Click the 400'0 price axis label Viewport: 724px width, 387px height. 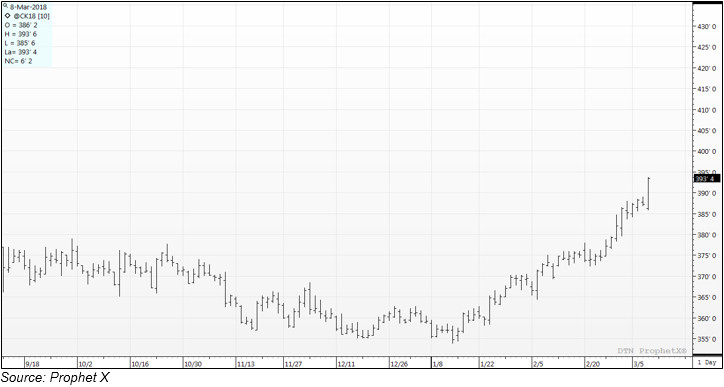click(707, 151)
